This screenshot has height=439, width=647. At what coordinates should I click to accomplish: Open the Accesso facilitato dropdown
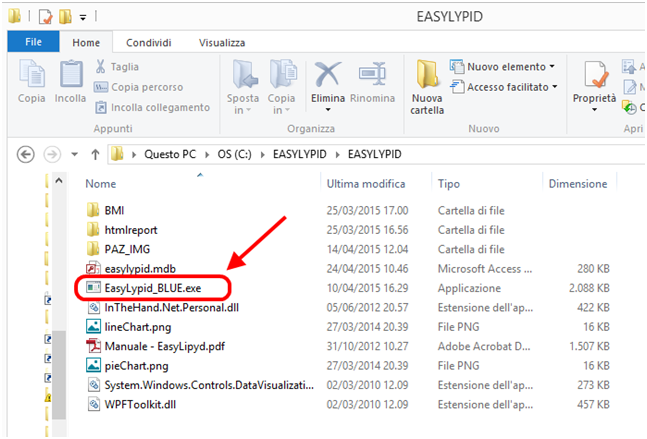(x=503, y=87)
